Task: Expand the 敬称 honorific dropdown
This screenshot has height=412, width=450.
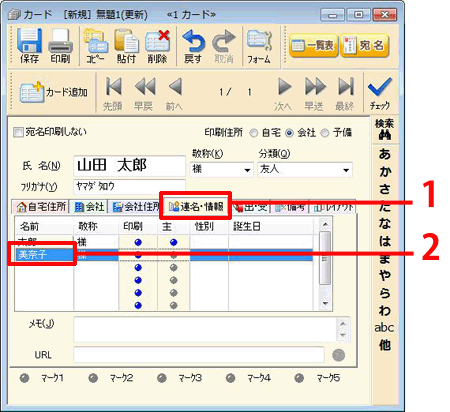Action: click(247, 170)
